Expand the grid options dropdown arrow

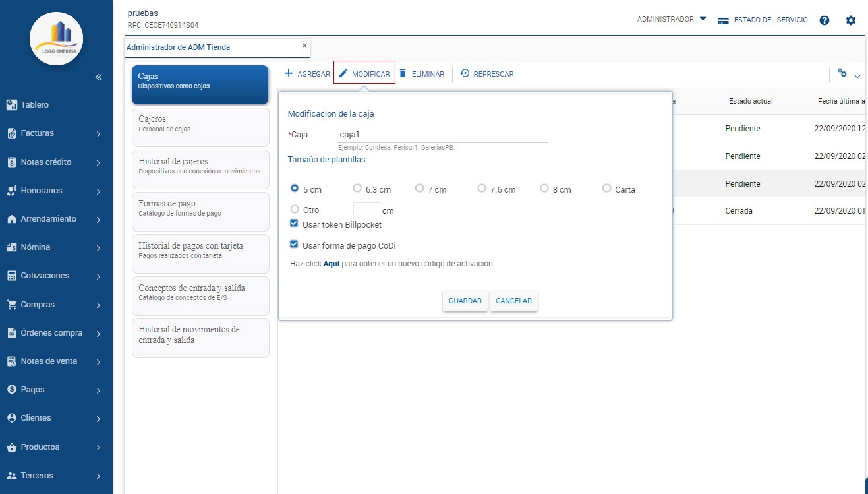[857, 76]
